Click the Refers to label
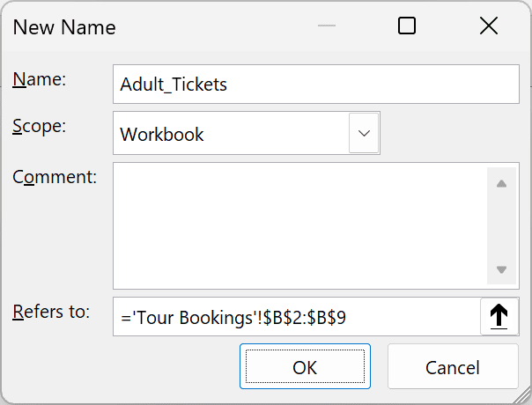Image resolution: width=532 pixels, height=405 pixels. pyautogui.click(x=51, y=312)
